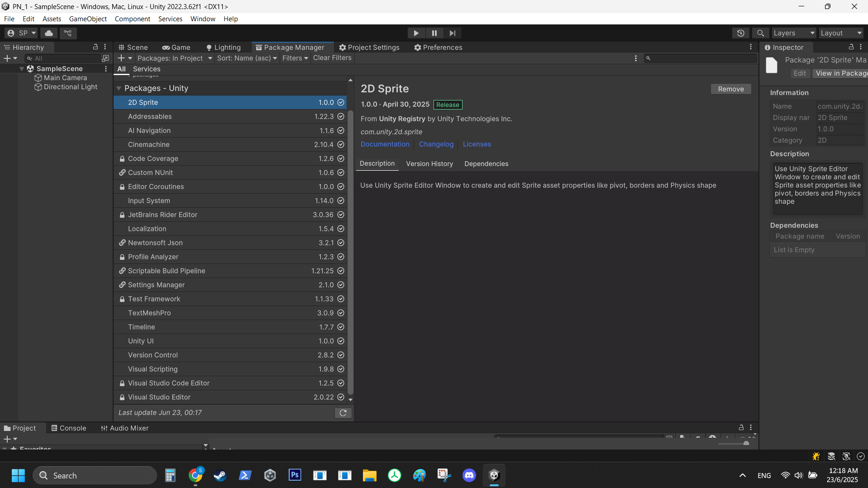Click the auto-generate lighting icon in status bar
Image resolution: width=868 pixels, height=488 pixels.
pos(846,456)
